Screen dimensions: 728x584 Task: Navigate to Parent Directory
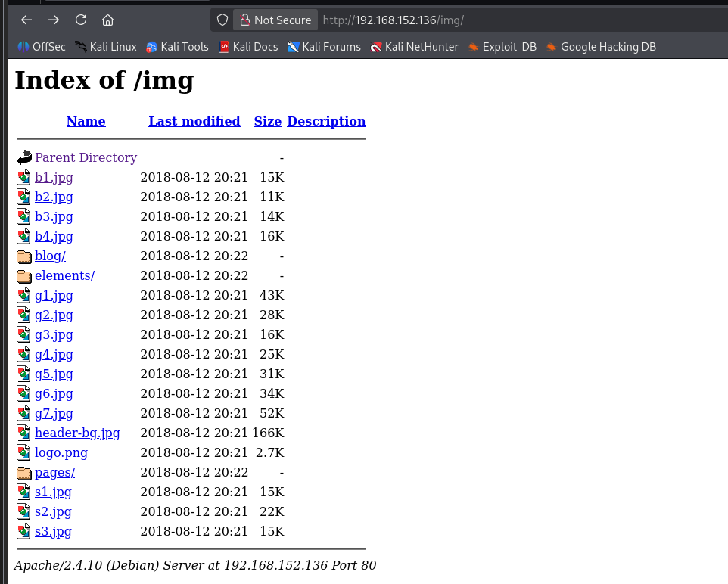[x=86, y=157]
